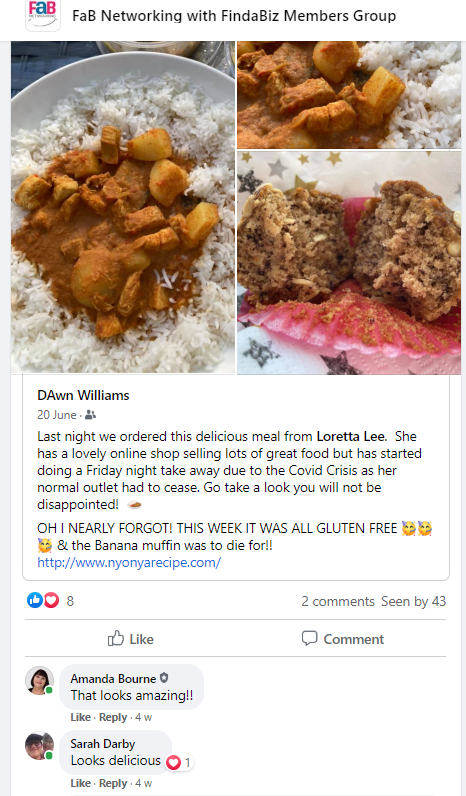
Task: Open the FaB Networking group title
Action: (x=234, y=16)
